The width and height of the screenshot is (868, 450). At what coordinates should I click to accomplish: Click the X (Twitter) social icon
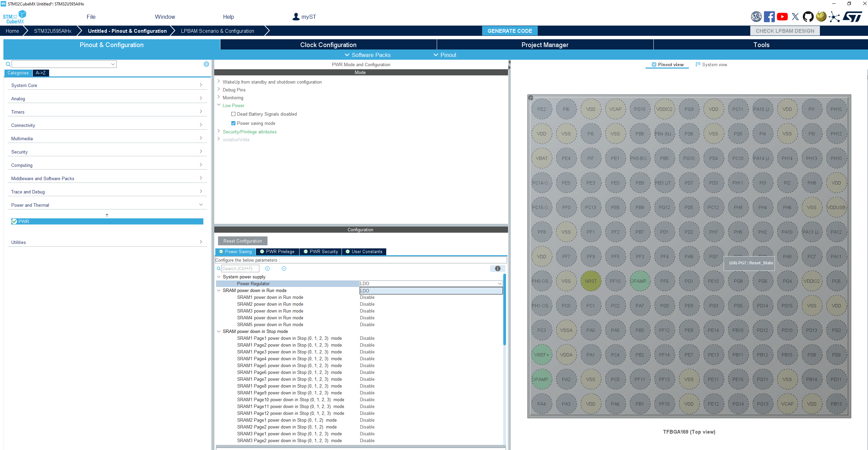[x=795, y=16]
